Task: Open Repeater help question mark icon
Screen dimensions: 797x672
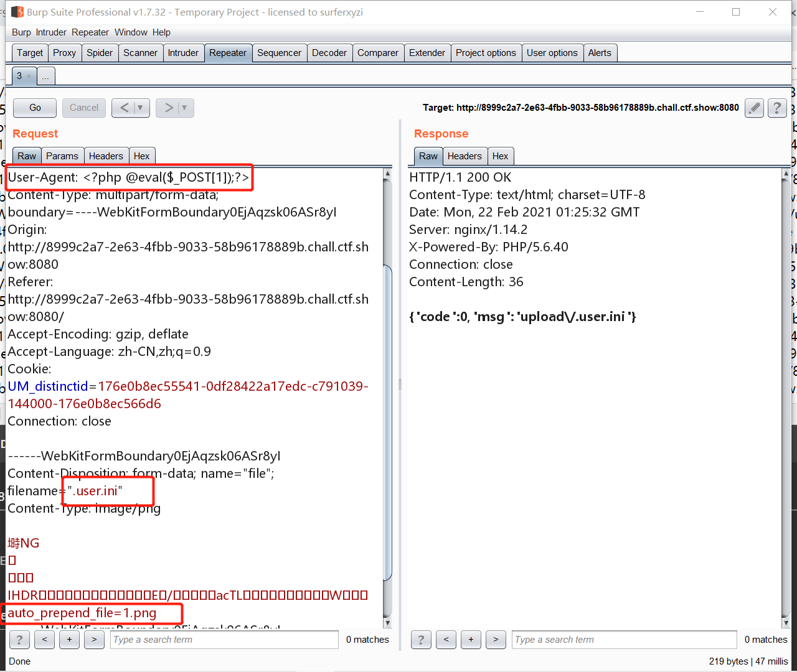Action: (x=776, y=108)
